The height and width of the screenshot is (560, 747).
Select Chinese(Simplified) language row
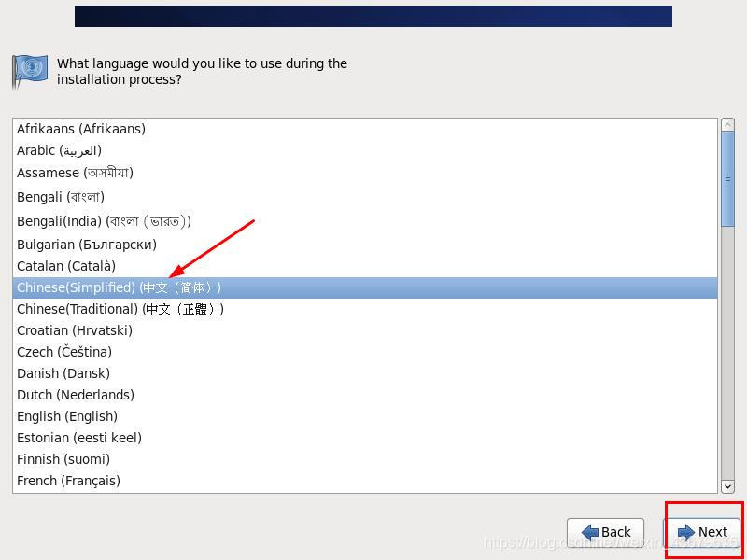(364, 287)
